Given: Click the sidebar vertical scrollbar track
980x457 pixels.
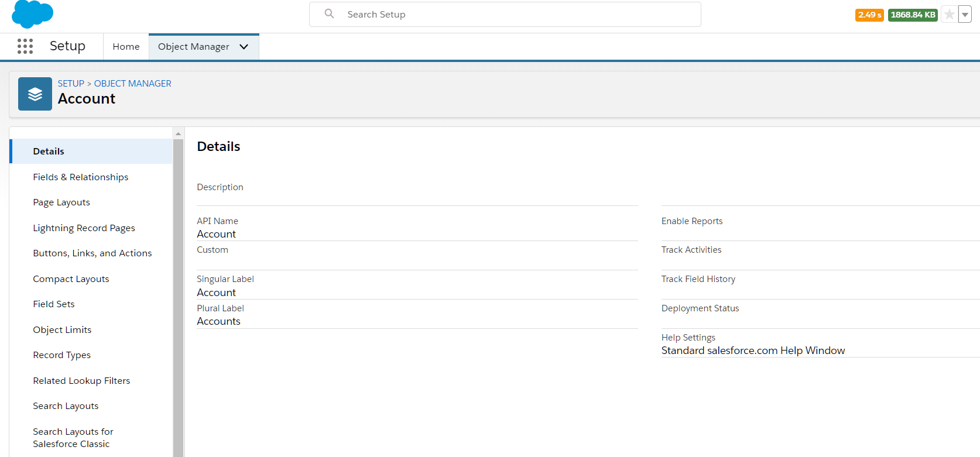Looking at the screenshot, I should 178,298.
